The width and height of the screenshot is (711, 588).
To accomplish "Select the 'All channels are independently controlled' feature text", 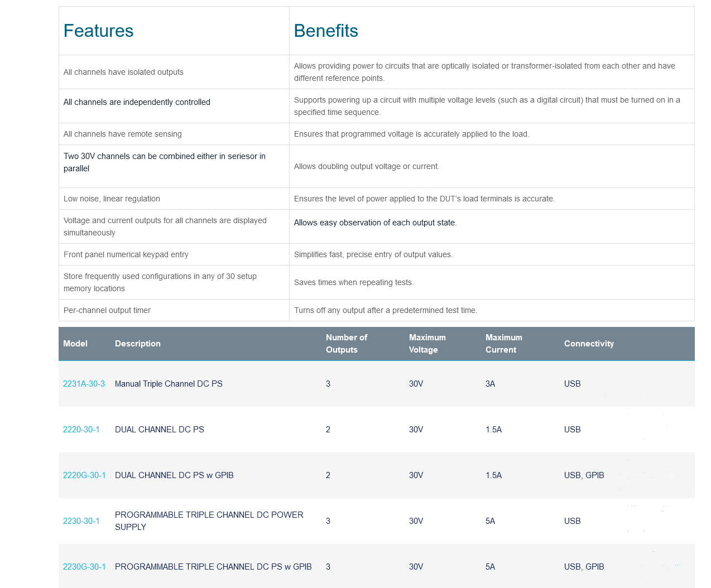I will coord(137,102).
